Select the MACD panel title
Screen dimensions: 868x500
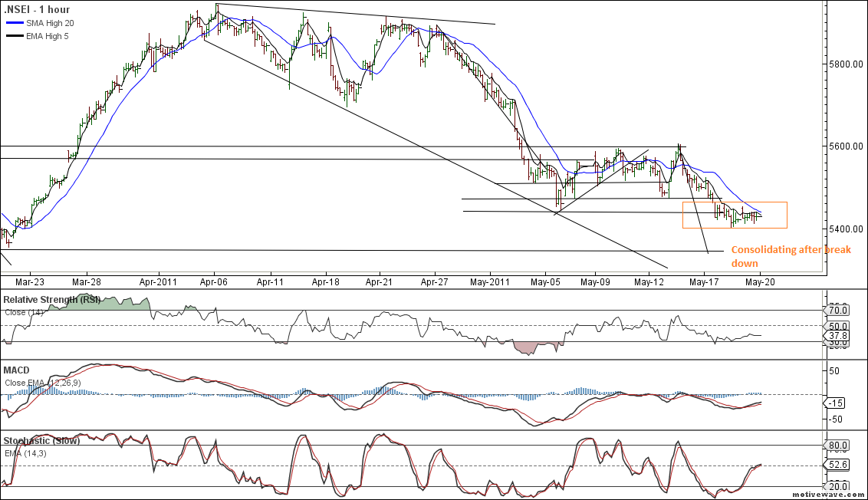[x=18, y=370]
